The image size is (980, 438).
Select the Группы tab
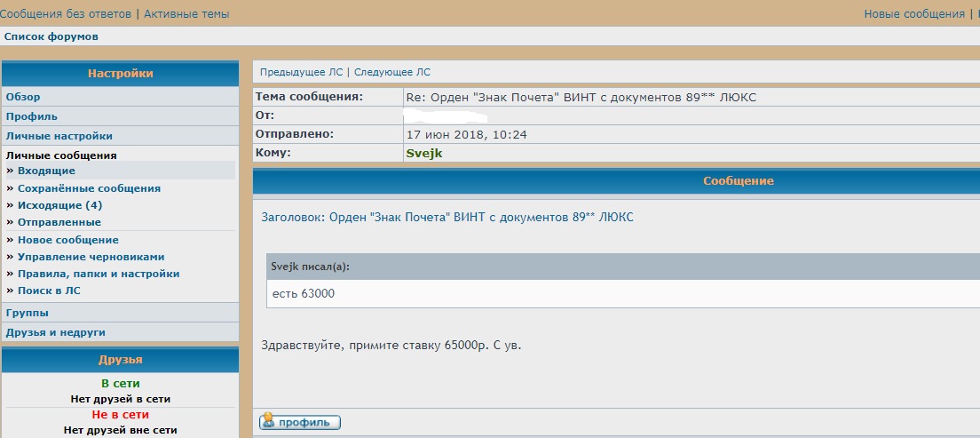click(28, 313)
